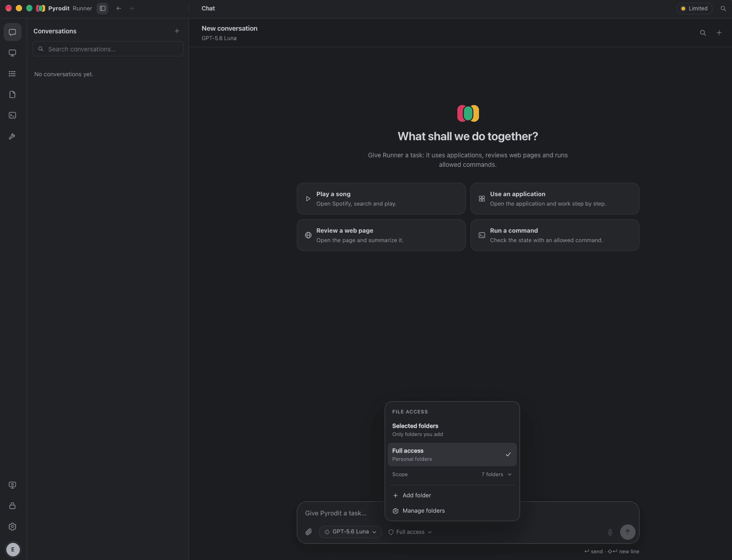
Task: Open the lock permissions icon in the sidebar
Action: (13, 506)
